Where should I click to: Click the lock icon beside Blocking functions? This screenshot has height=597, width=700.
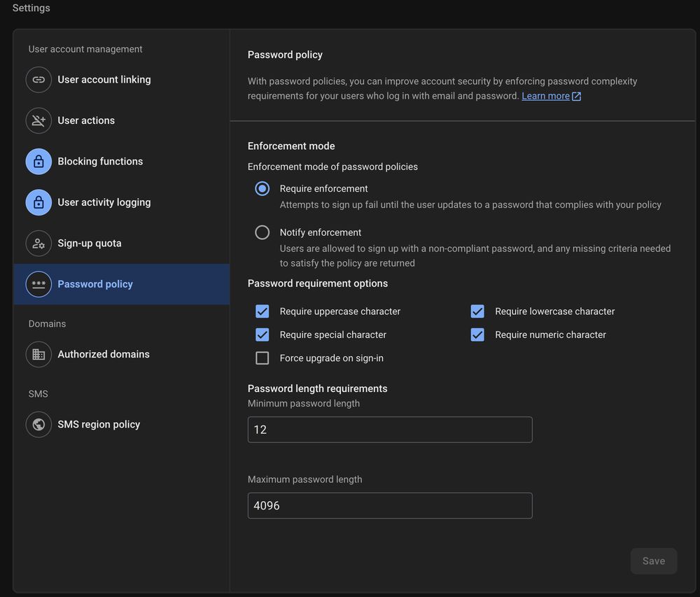[38, 162]
